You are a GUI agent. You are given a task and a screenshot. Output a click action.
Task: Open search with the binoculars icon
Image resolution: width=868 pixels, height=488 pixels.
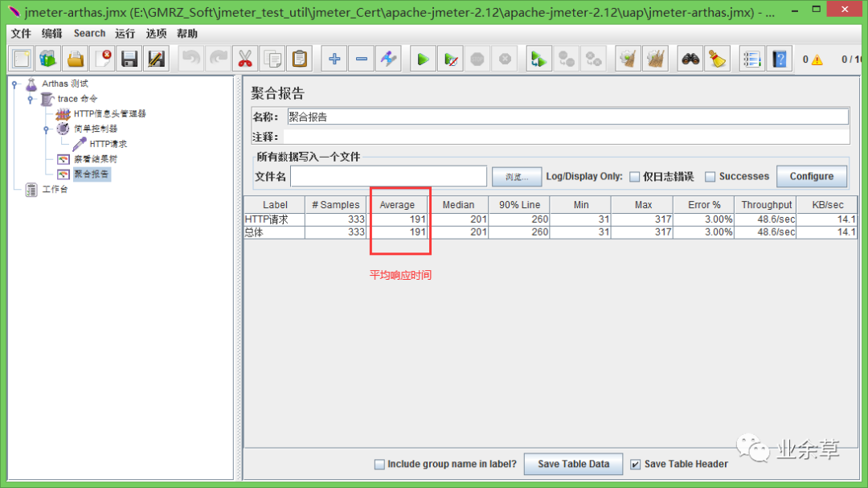click(690, 59)
